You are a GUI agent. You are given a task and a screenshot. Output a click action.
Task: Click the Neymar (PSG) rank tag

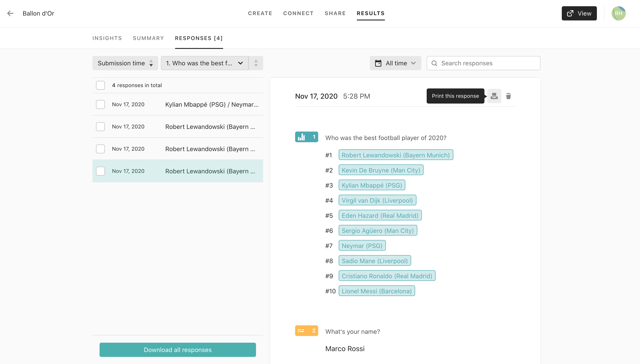pos(362,246)
